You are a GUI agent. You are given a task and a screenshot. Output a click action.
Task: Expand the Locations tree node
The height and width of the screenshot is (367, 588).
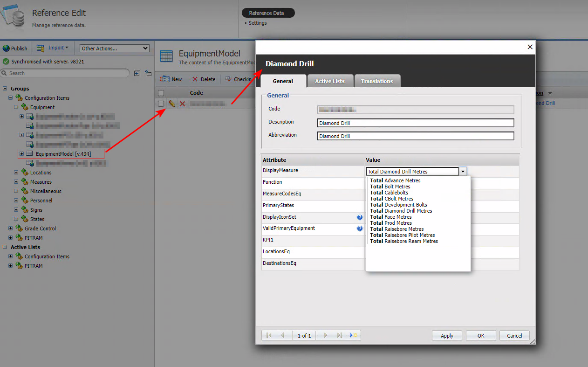pyautogui.click(x=16, y=173)
